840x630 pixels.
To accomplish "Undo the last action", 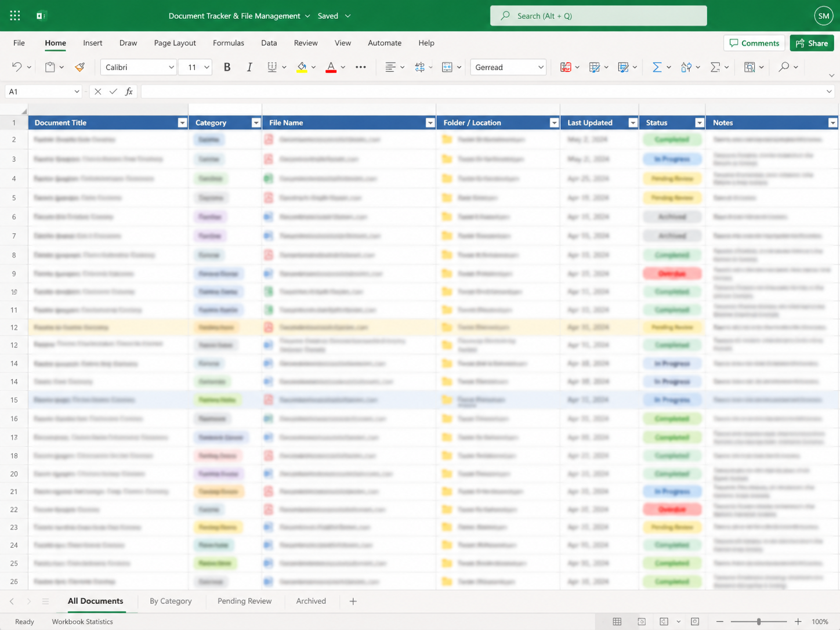I will 17,67.
